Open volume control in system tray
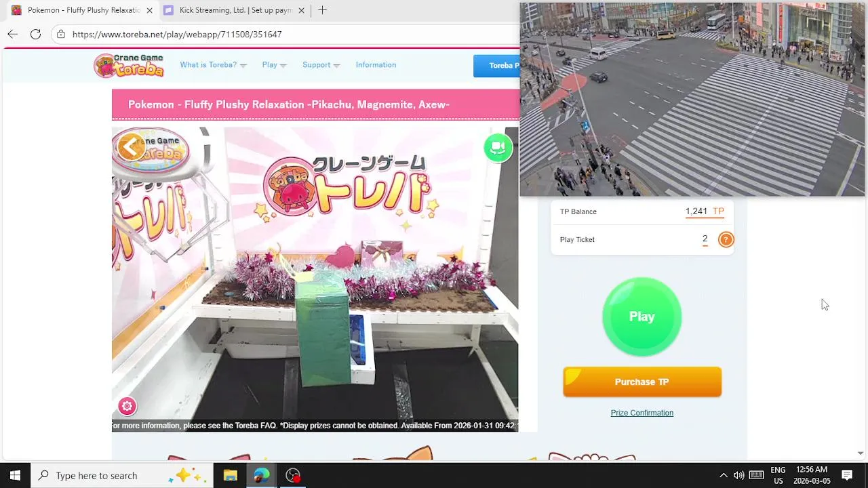 pyautogui.click(x=738, y=475)
